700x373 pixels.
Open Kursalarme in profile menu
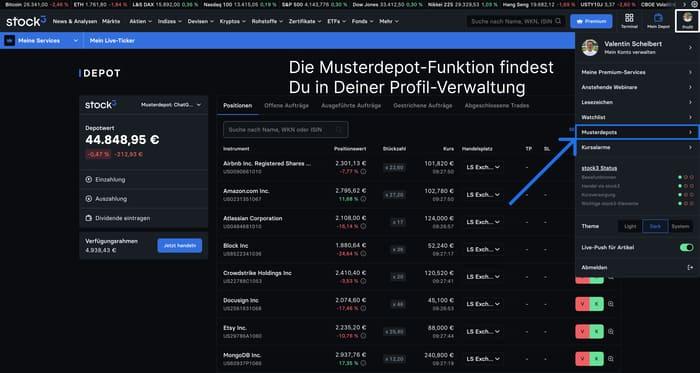637,147
